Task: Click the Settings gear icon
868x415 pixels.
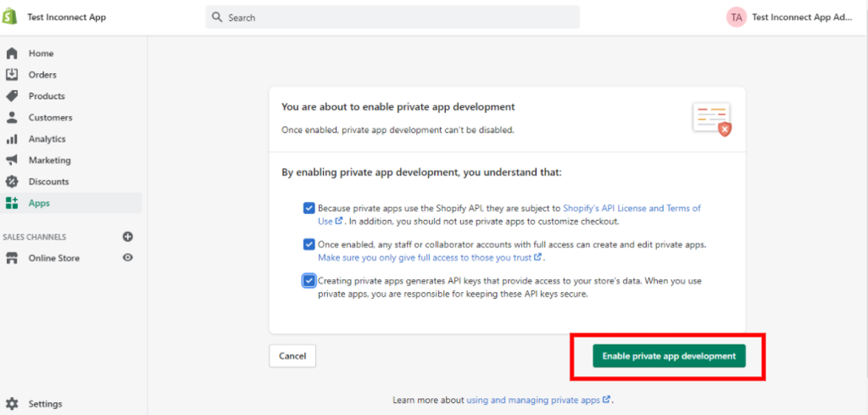Action: coord(12,403)
